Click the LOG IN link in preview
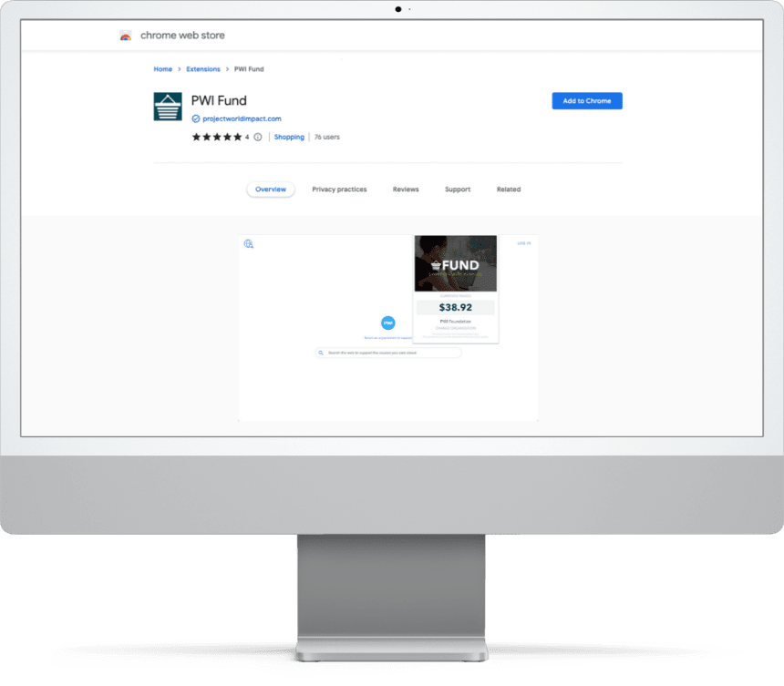This screenshot has width=784, height=686. [x=524, y=243]
